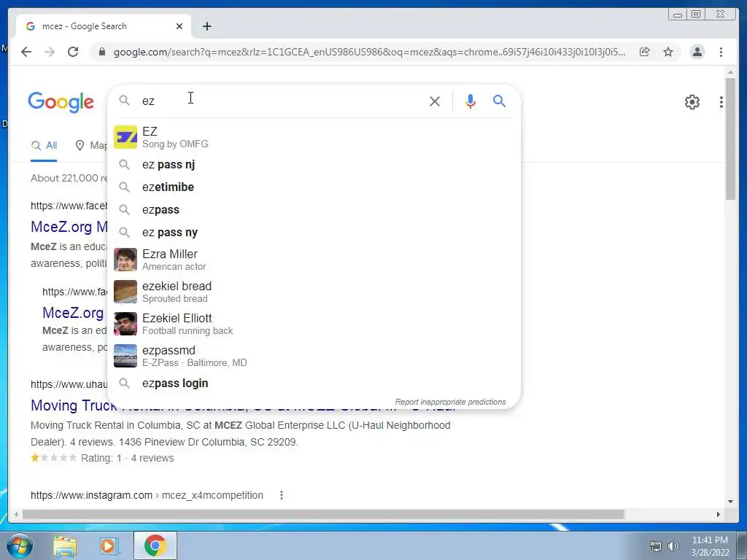Open a new tab with the plus button
The image size is (747, 560).
point(206,26)
